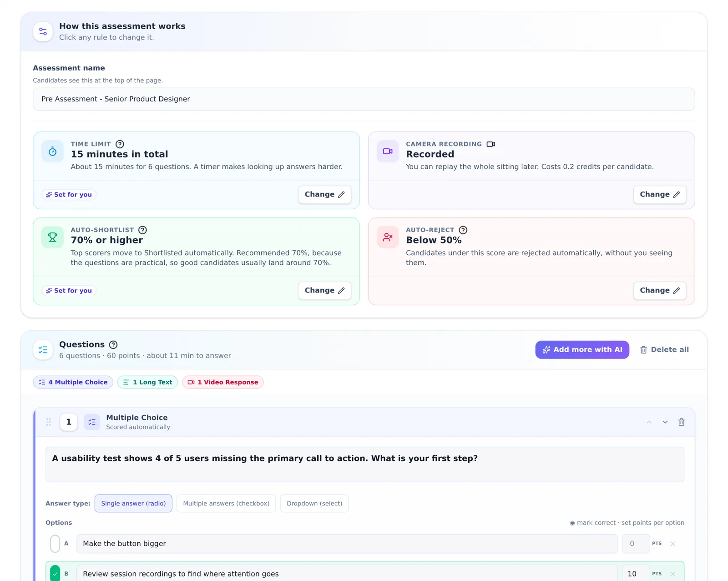This screenshot has height=581, width=728.
Task: Click the purple camera icon in Recorded card
Action: coord(388,152)
